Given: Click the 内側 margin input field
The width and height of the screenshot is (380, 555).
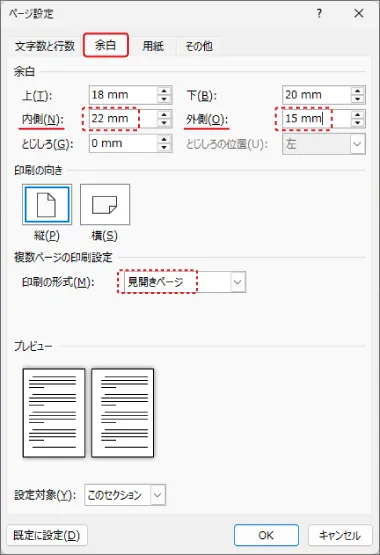Looking at the screenshot, I should pos(122,119).
